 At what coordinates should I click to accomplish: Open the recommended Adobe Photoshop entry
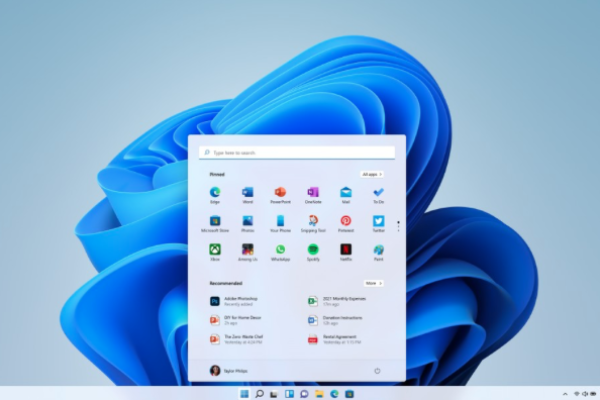237,300
